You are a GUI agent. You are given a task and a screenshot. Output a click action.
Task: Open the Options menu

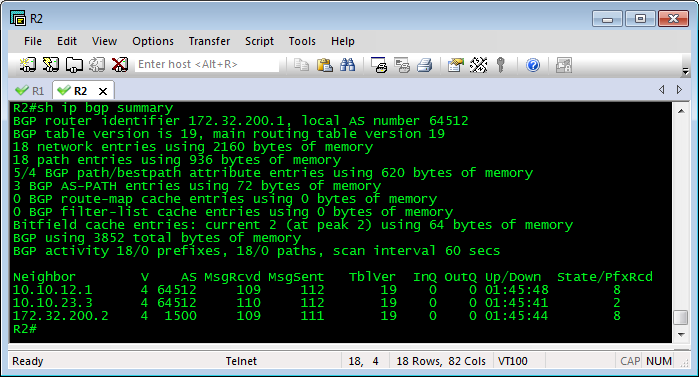click(153, 41)
